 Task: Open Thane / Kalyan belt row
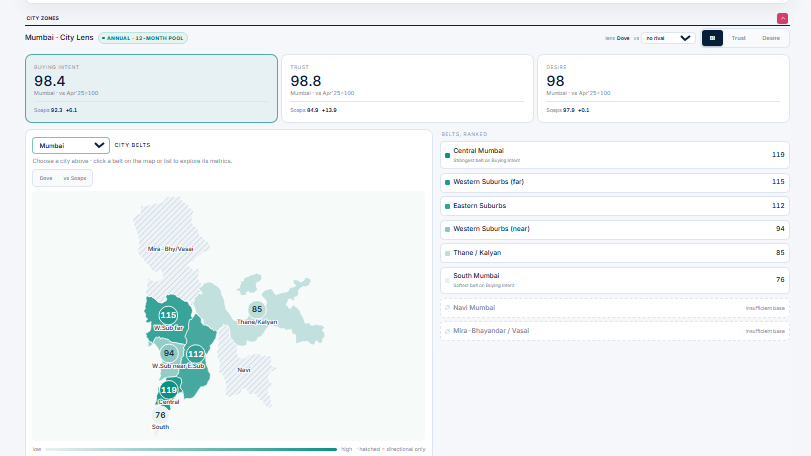click(615, 253)
